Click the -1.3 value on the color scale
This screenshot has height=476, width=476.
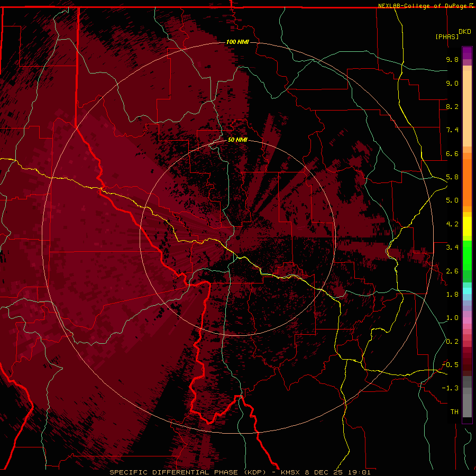[450, 388]
